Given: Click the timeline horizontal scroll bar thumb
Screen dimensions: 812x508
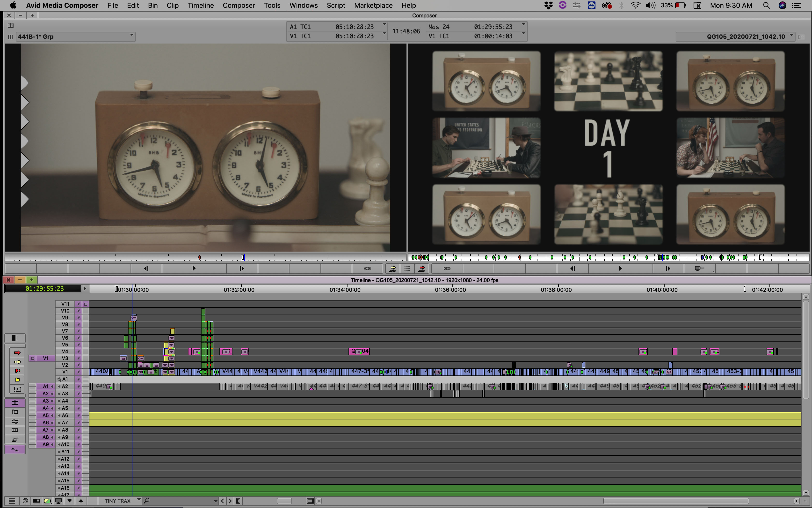Looking at the screenshot, I should point(676,501).
